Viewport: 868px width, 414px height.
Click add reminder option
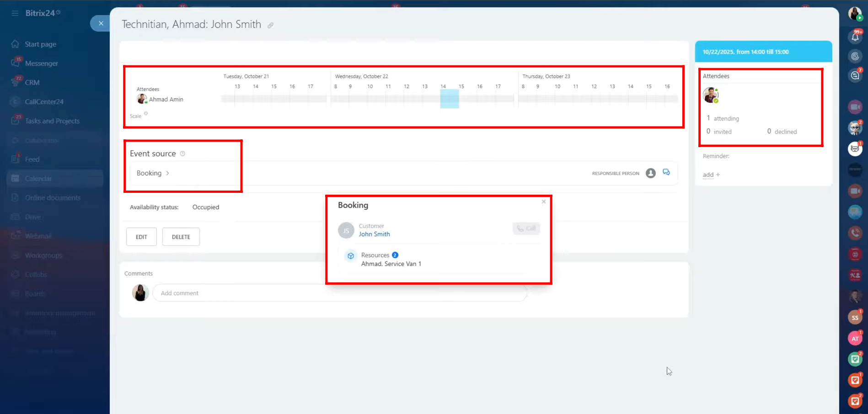point(711,175)
